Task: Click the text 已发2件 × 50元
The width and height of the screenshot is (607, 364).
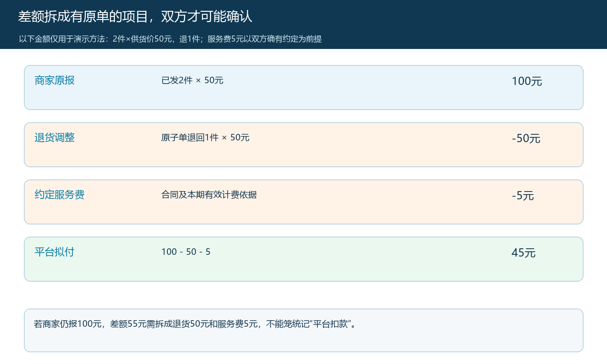Action: 193,80
